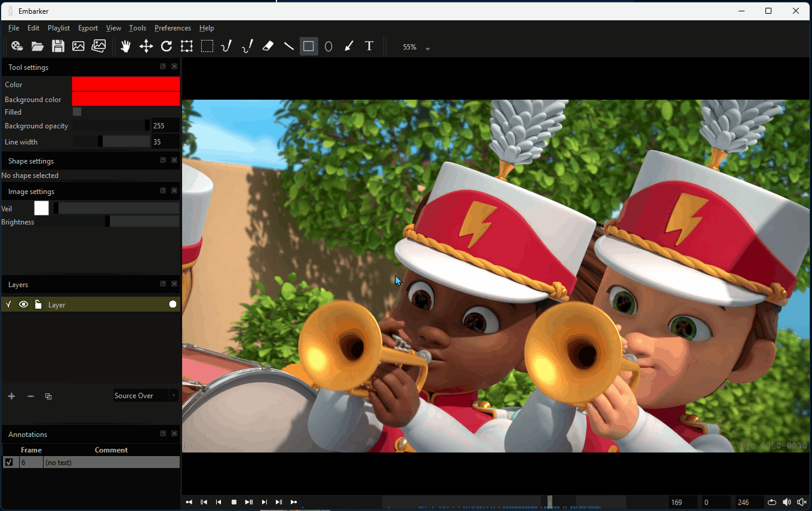
Task: Select the Rotate tool
Action: click(167, 47)
